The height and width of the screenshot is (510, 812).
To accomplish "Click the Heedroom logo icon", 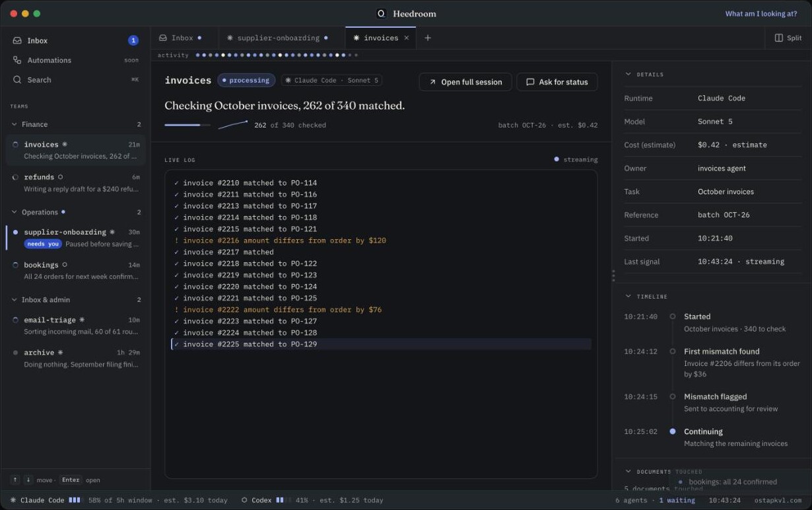I will (x=381, y=13).
